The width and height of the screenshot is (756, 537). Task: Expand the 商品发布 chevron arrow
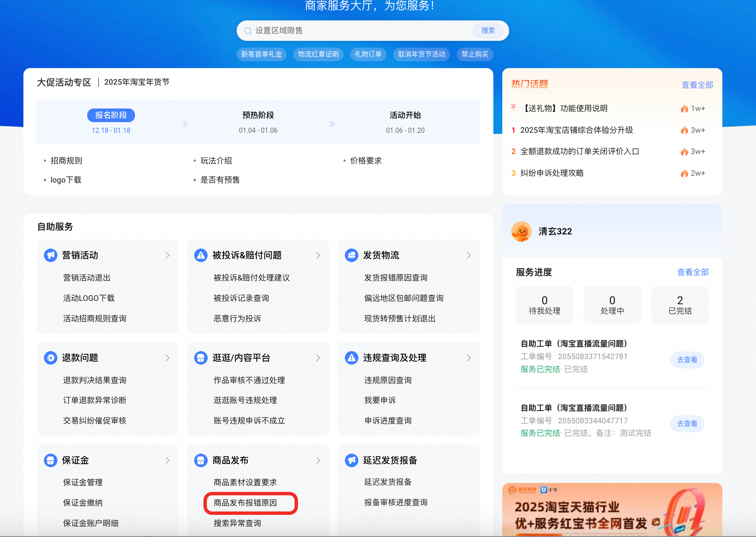(x=318, y=460)
